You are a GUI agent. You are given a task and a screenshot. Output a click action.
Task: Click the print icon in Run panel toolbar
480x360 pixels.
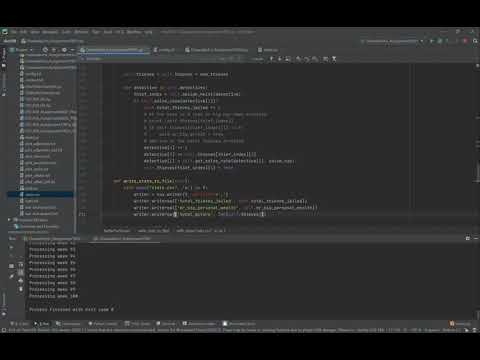(x=21, y=281)
